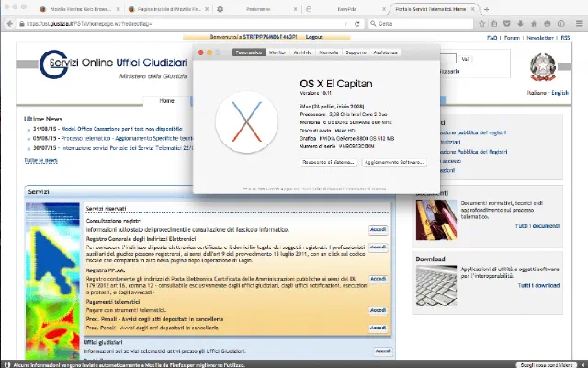Click Accedi for Registro PP.AA.
588x368 pixels.
tap(378, 279)
